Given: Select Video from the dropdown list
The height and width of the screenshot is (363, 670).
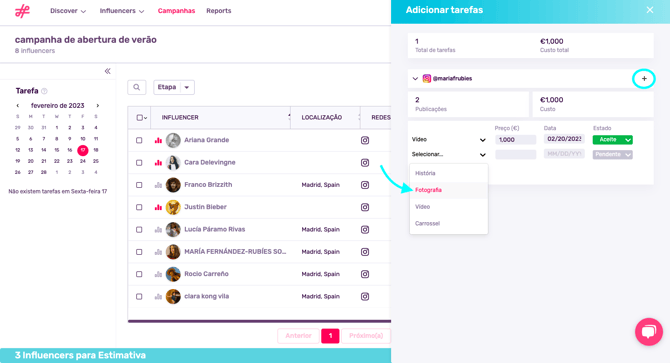Looking at the screenshot, I should pos(449,207).
